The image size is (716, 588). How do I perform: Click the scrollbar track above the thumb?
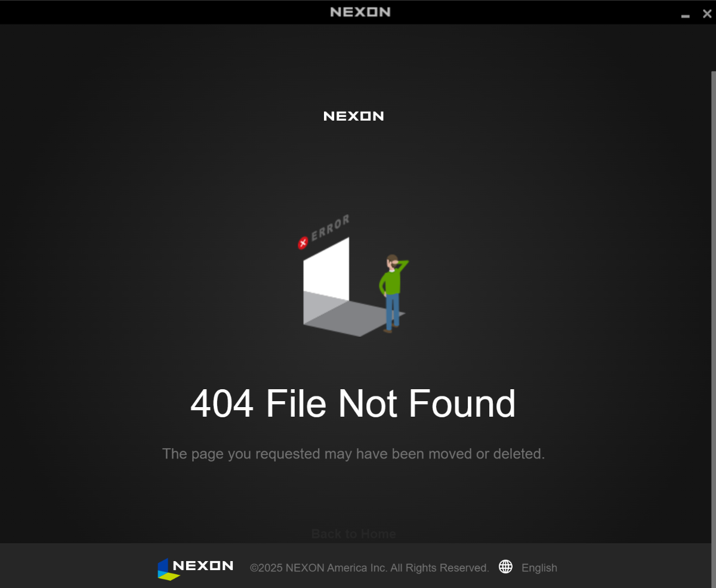(x=713, y=48)
